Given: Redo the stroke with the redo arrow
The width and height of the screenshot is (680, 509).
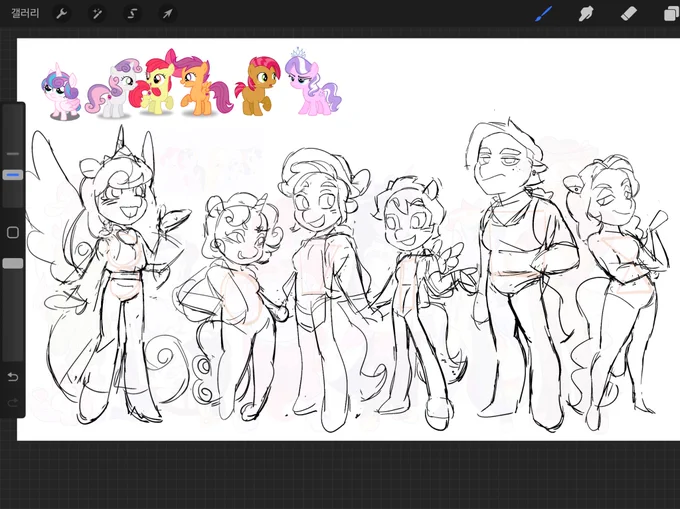Looking at the screenshot, I should (13, 403).
